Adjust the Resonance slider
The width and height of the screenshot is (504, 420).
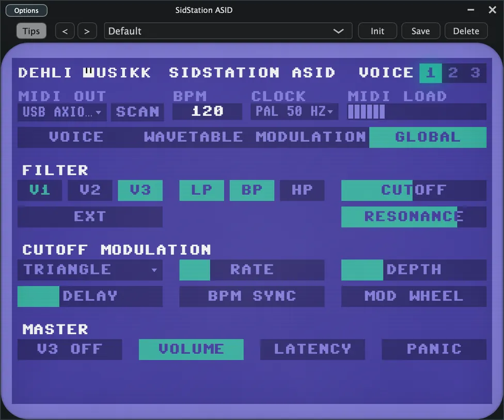[x=414, y=217]
